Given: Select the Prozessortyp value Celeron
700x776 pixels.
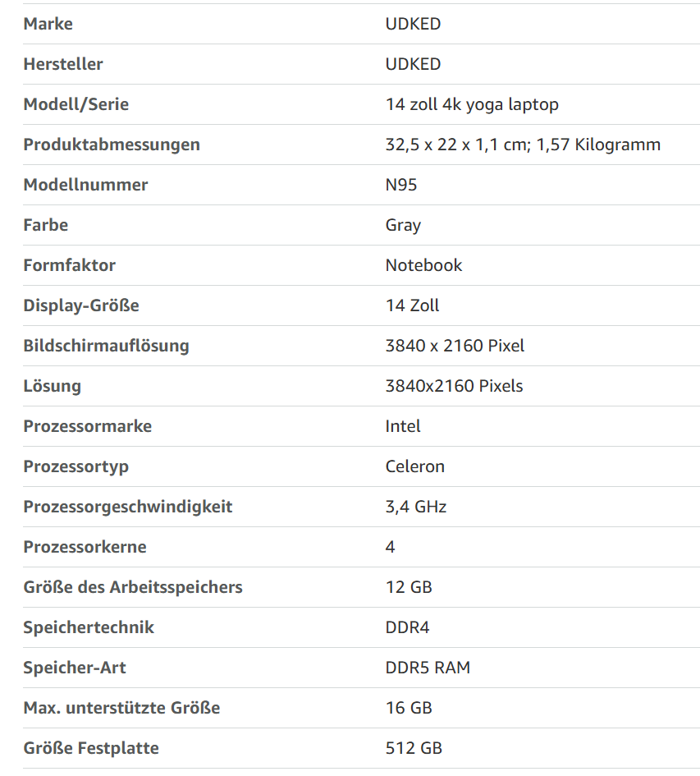Looking at the screenshot, I should [x=415, y=466].
